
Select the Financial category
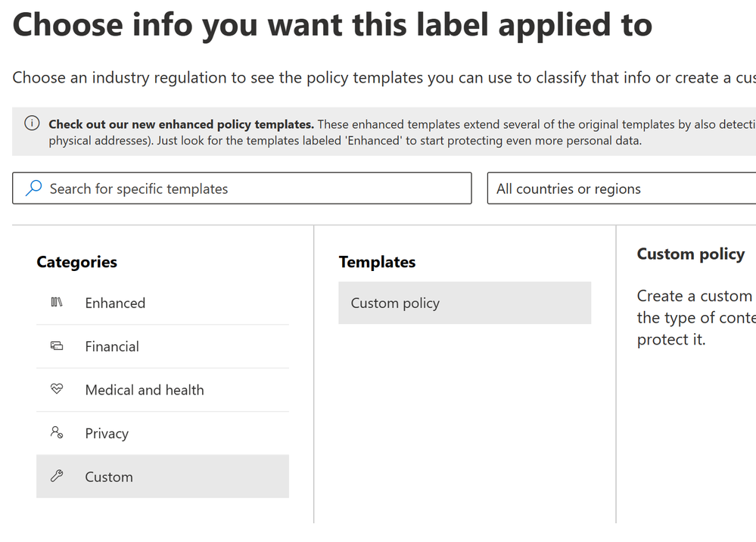coord(163,346)
